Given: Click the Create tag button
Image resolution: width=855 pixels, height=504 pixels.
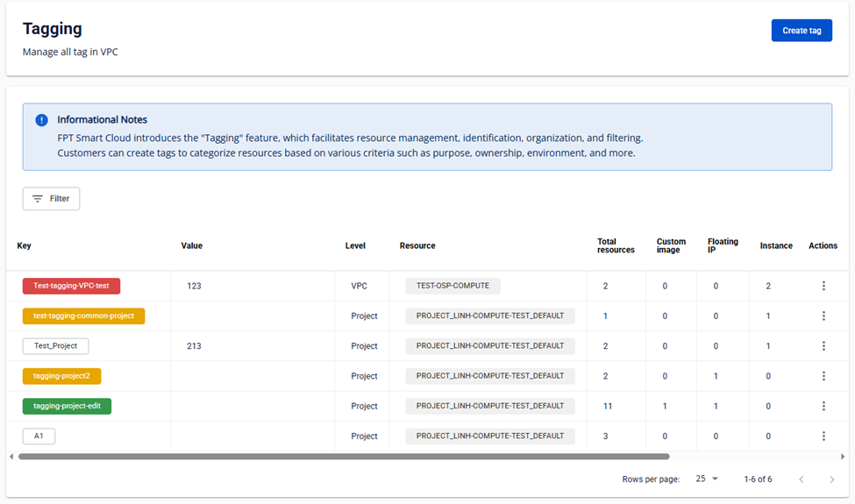Looking at the screenshot, I should (802, 31).
